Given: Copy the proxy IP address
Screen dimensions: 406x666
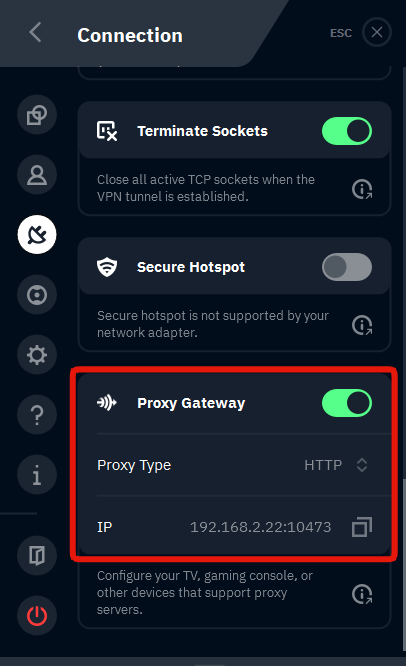Looking at the screenshot, I should click(362, 527).
